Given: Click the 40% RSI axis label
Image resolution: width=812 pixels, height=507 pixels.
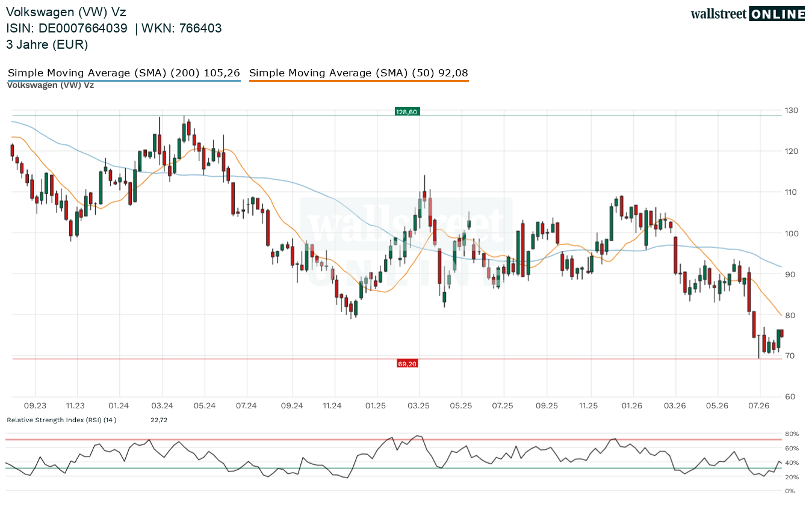Looking at the screenshot, I should point(792,463).
